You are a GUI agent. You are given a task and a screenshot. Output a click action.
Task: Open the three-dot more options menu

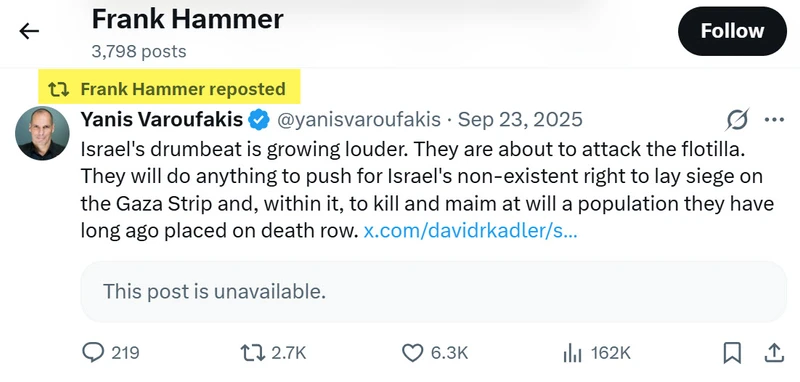click(774, 120)
